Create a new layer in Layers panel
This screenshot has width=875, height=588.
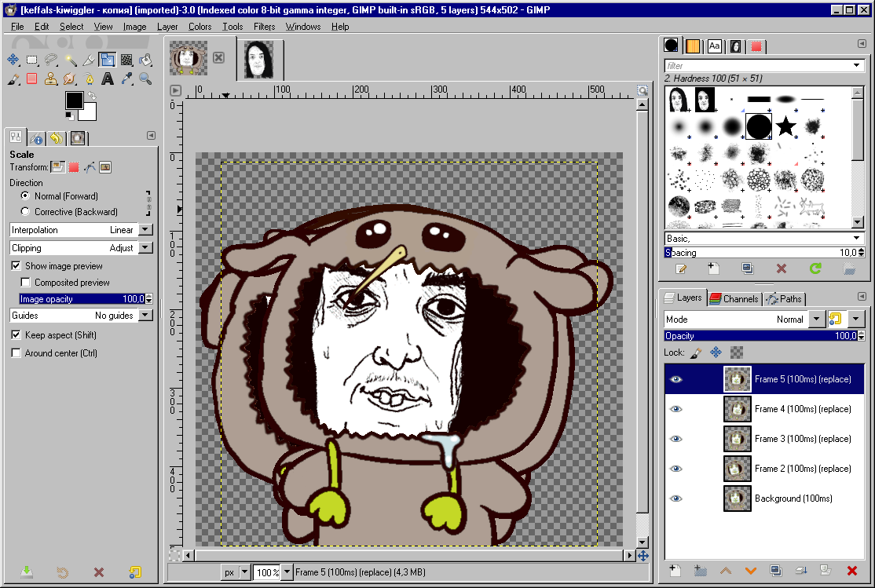pyautogui.click(x=675, y=570)
